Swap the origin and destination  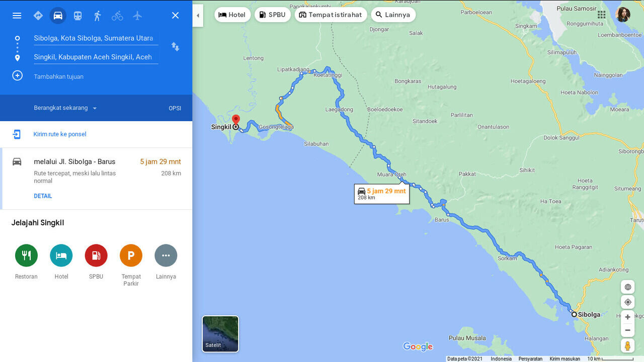pyautogui.click(x=175, y=47)
